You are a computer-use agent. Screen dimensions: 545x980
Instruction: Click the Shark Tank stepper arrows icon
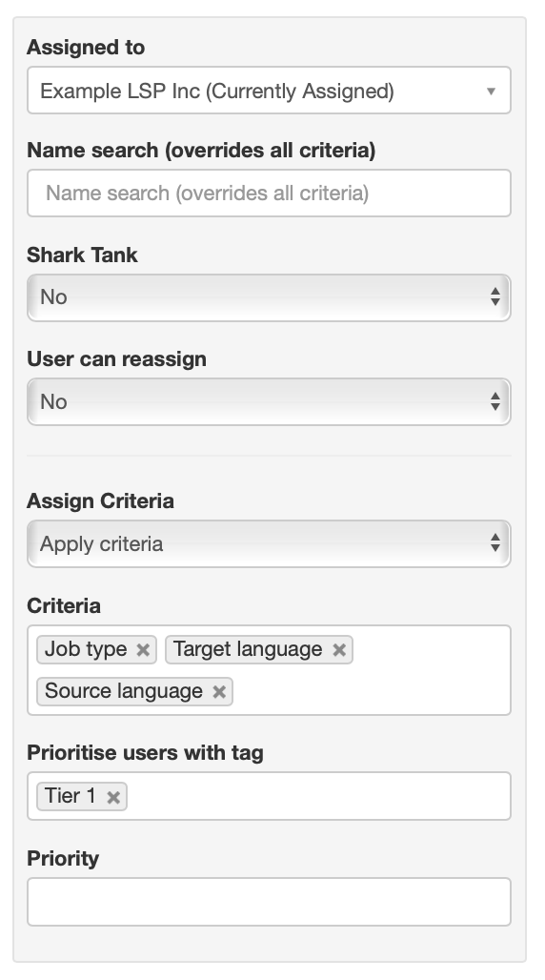(x=495, y=296)
